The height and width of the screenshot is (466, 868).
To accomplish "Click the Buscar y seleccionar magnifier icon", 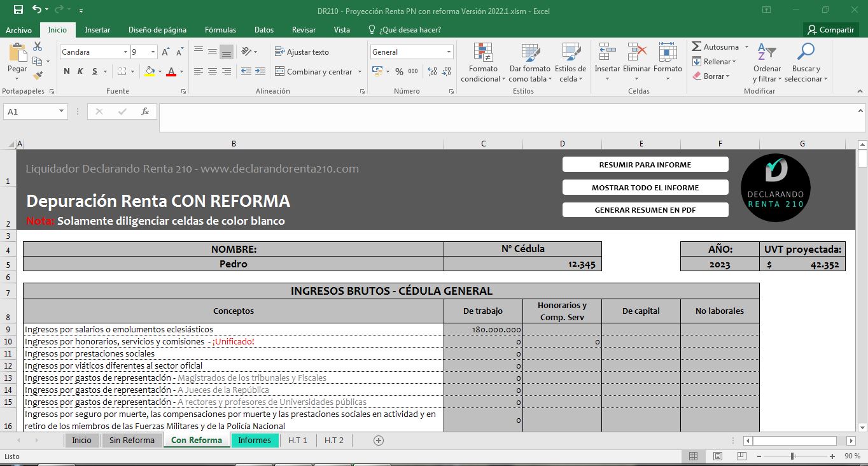I will pos(806,52).
